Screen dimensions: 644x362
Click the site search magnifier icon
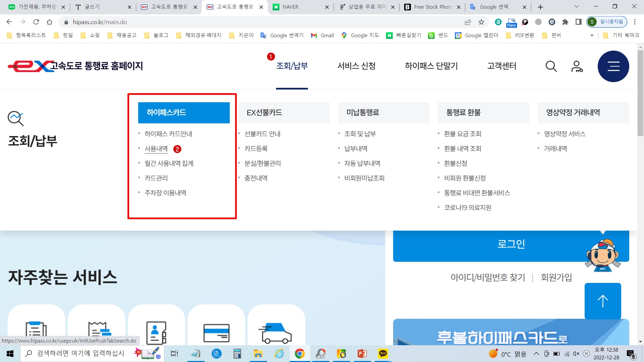[x=551, y=66]
